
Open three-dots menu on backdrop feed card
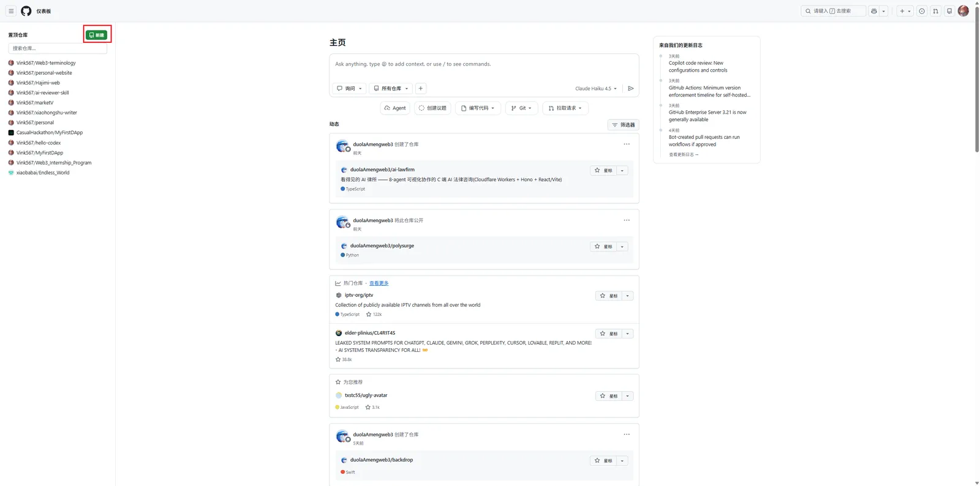click(627, 435)
